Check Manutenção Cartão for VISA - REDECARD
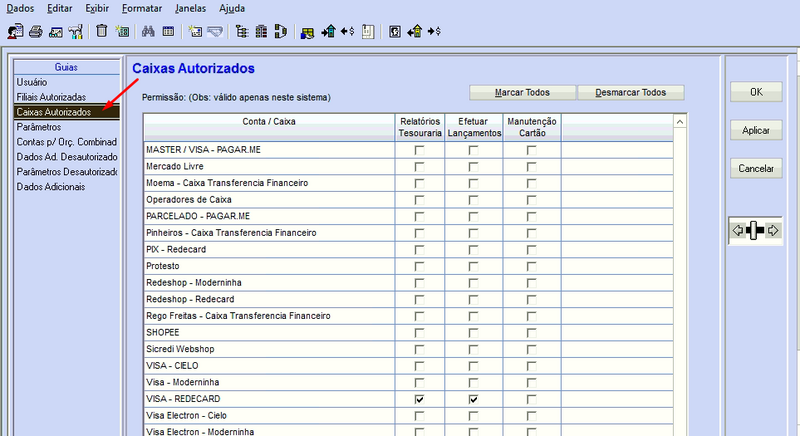 (532, 399)
